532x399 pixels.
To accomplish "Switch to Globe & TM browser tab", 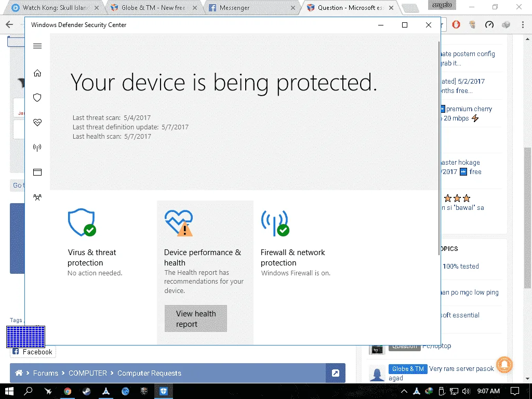I will (x=153, y=7).
